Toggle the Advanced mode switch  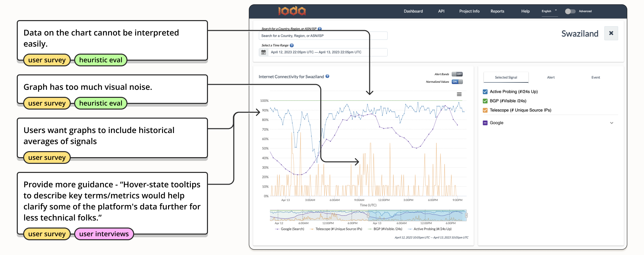(570, 11)
